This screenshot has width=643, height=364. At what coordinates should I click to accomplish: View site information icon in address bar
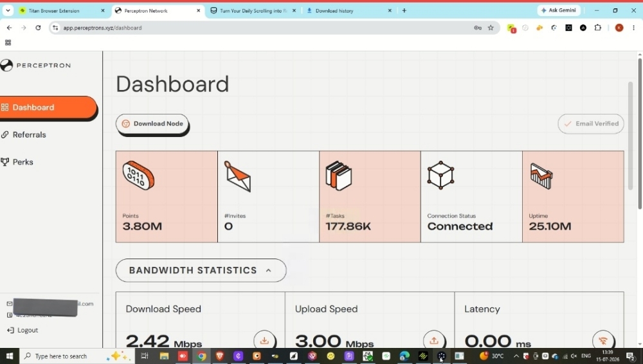tap(55, 28)
